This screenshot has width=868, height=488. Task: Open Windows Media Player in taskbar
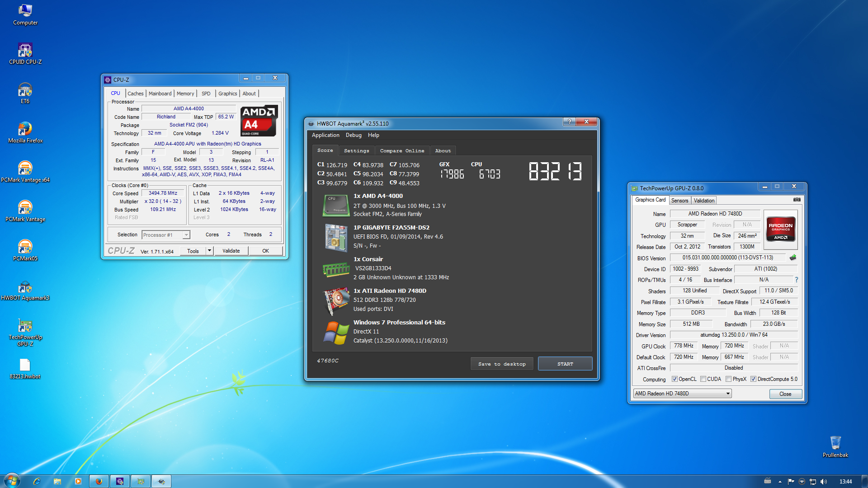78,482
